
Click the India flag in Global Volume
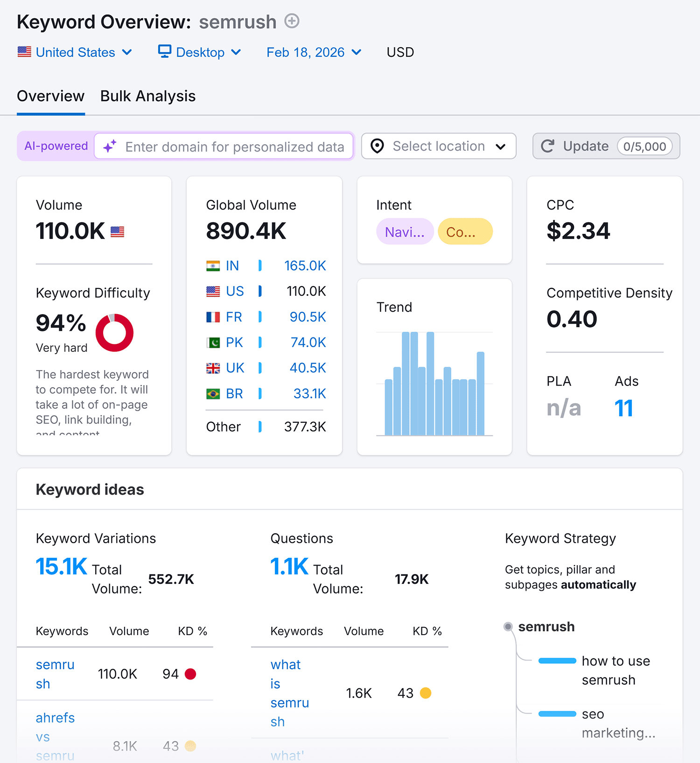pos(213,266)
